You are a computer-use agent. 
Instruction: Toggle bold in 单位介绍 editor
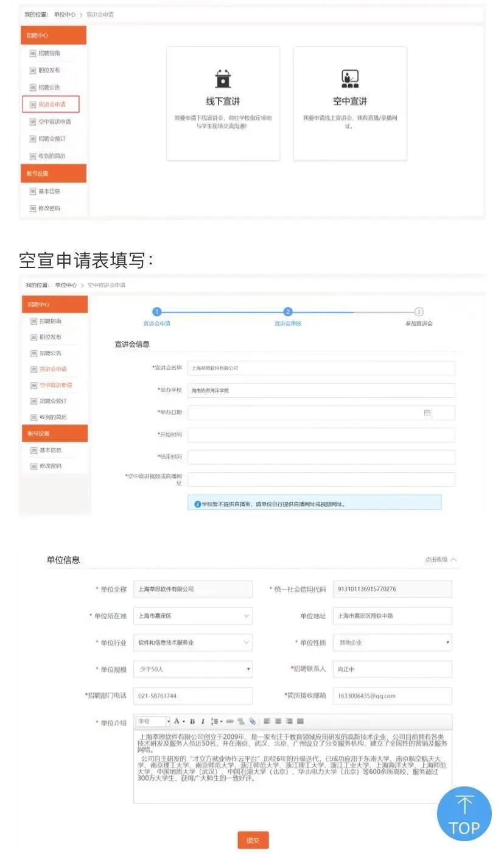pos(192,721)
